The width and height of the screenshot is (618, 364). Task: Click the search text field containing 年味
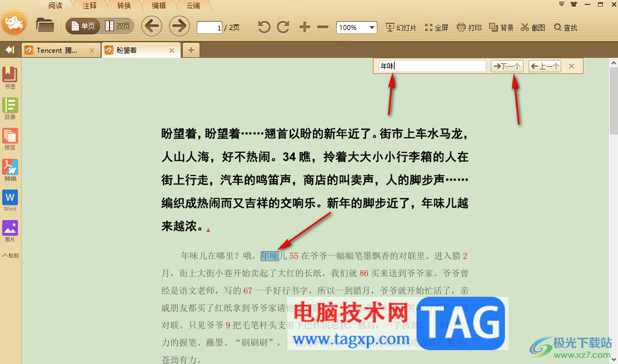(432, 66)
